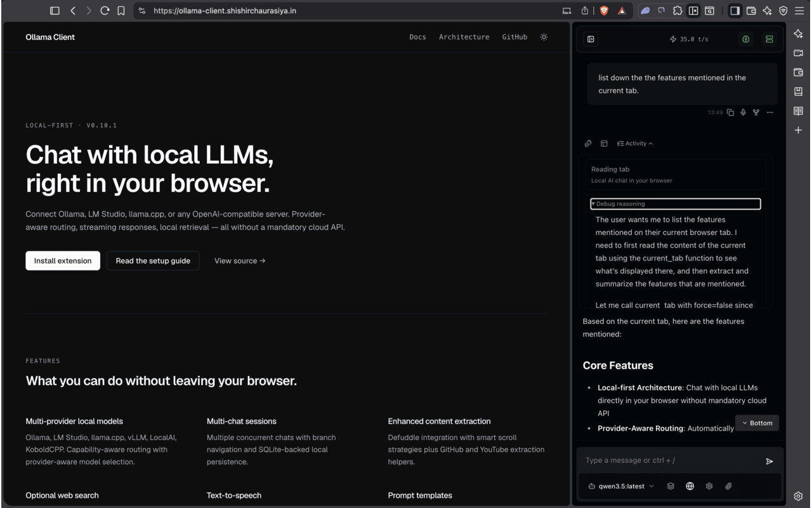Toggle the browser sidebar tabs icon
The width and height of the screenshot is (812, 508).
click(x=55, y=11)
